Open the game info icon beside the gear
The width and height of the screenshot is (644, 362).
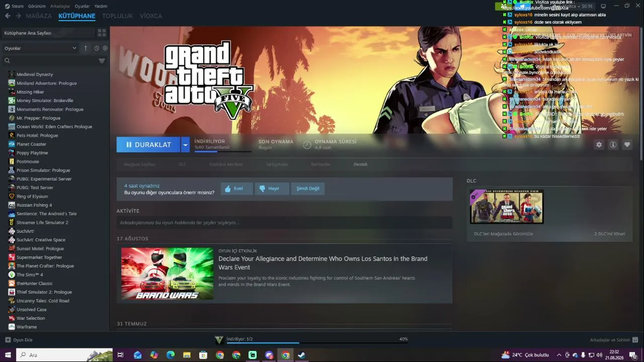coord(613,145)
